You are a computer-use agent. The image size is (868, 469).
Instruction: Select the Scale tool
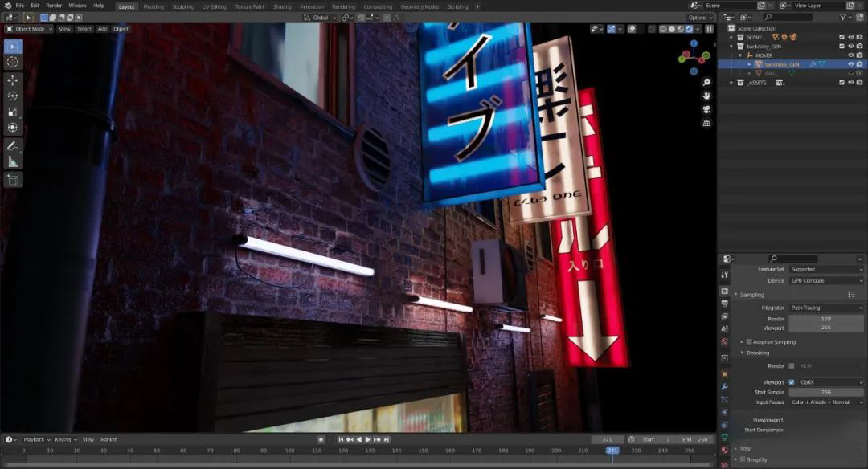pos(12,112)
